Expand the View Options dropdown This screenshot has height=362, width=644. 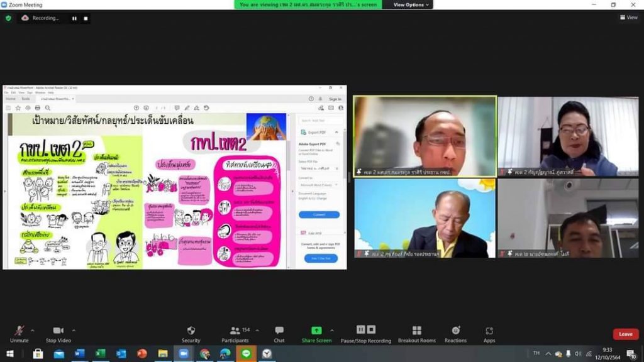tap(412, 4)
